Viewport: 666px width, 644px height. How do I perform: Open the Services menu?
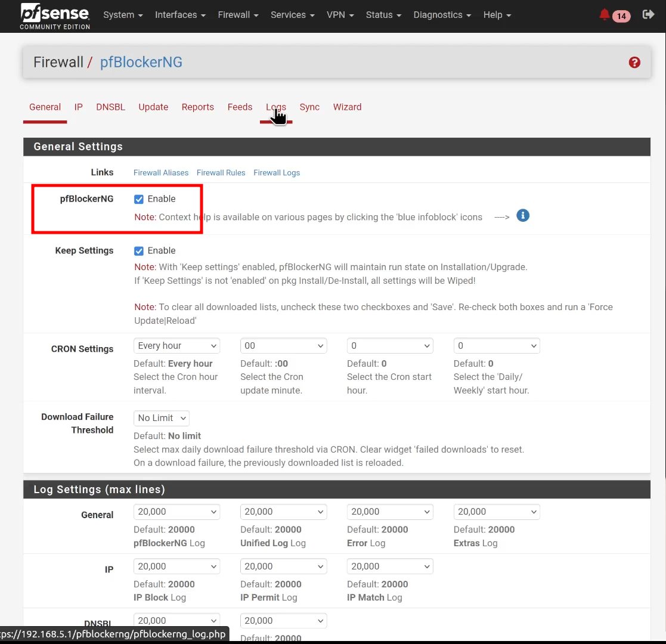click(292, 15)
